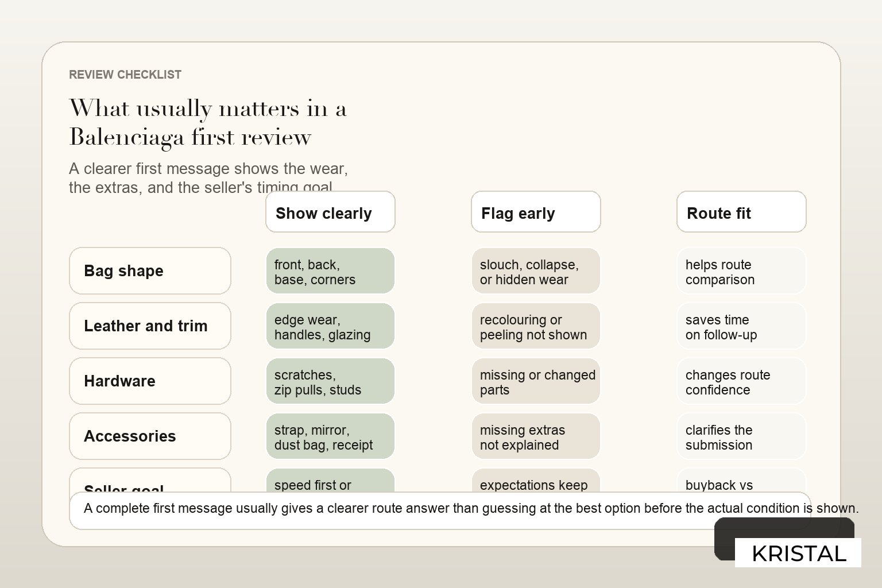Choose the Hardware row label

[x=150, y=381]
